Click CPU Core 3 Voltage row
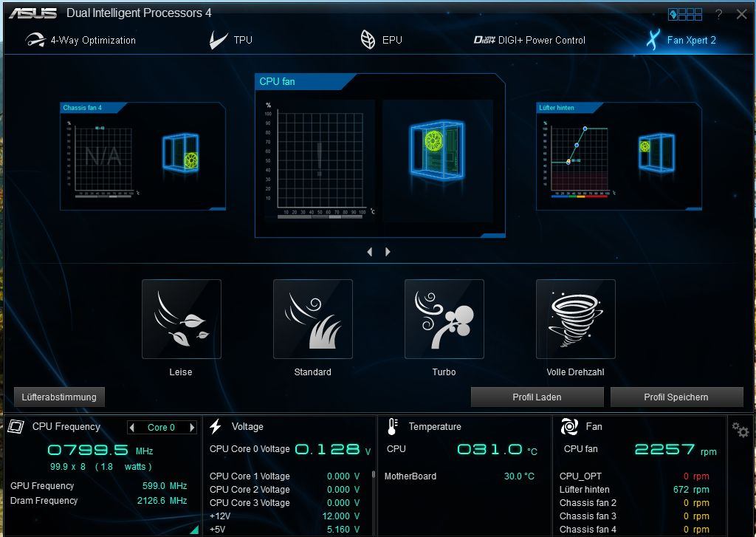The height and width of the screenshot is (537, 756). 285,503
